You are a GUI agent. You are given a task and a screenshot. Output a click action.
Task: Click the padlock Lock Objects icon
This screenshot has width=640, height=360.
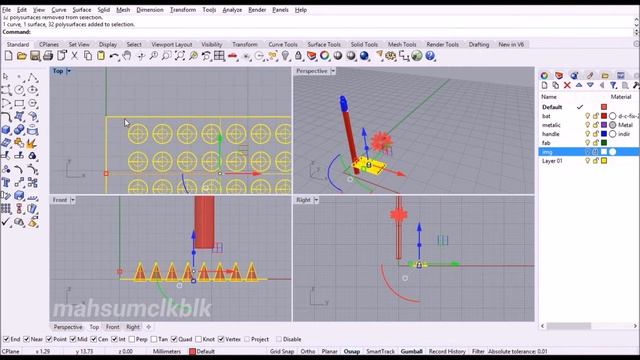[x=298, y=56]
